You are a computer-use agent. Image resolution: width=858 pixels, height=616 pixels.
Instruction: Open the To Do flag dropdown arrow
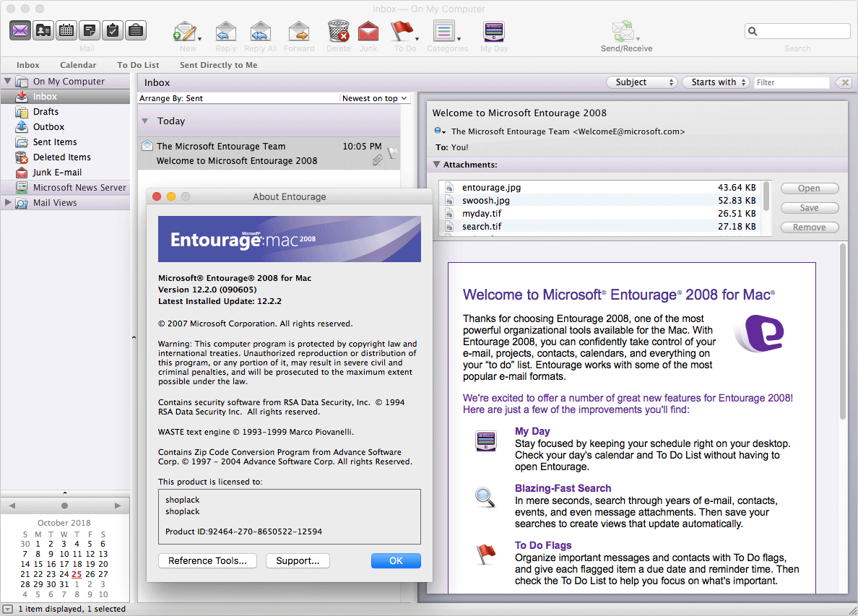417,39
